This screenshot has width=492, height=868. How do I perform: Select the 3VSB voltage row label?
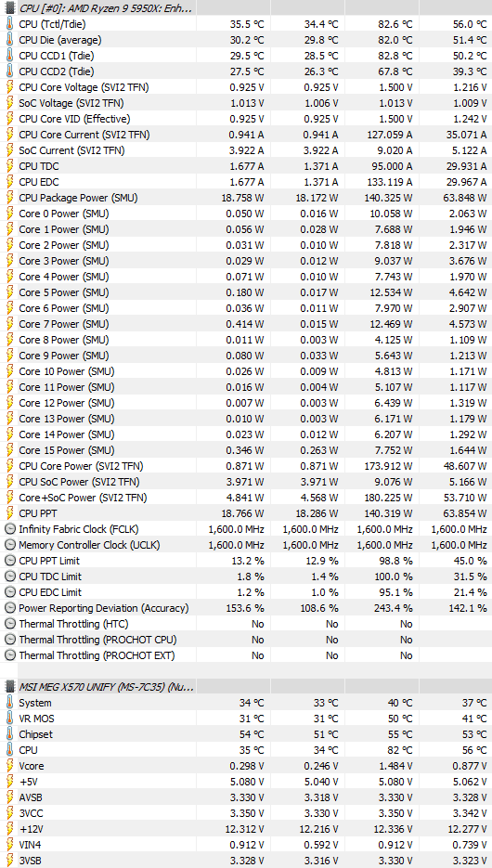[30, 861]
